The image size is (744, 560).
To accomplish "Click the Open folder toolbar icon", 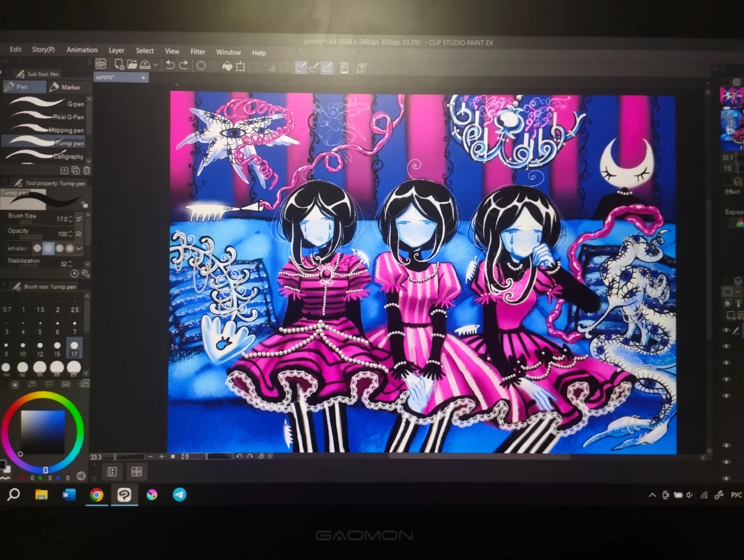I will tap(132, 64).
